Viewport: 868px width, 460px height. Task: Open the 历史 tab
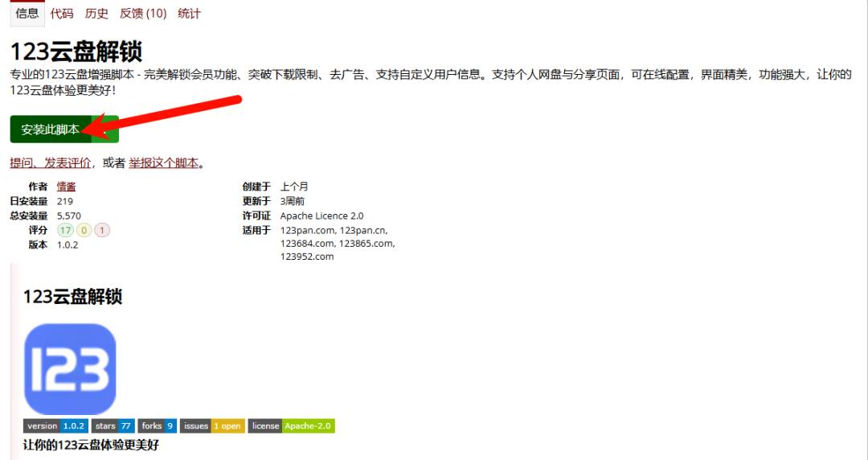pos(96,14)
